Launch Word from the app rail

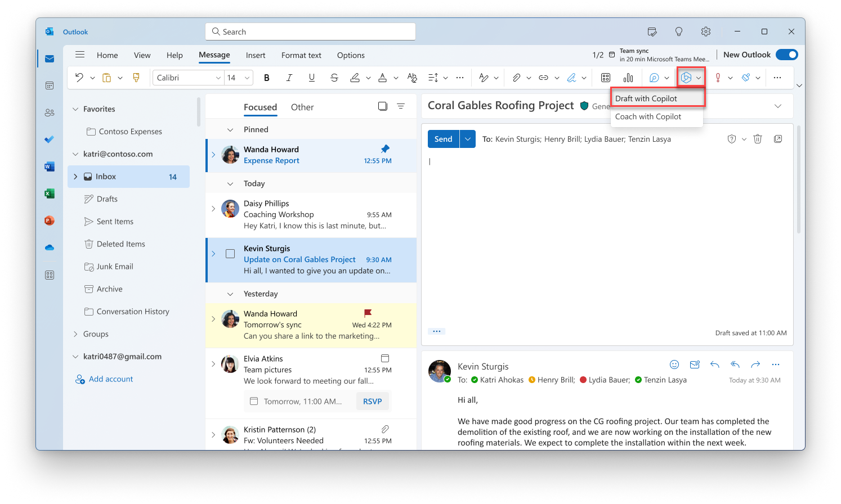(50, 166)
